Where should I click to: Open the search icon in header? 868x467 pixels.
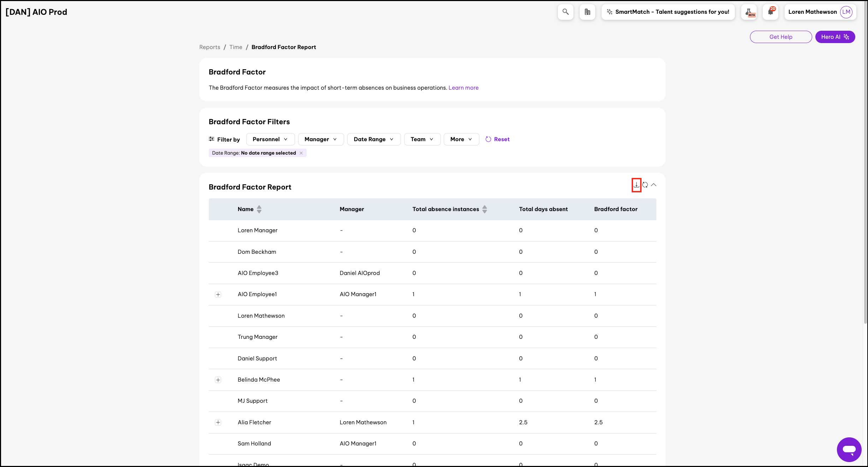coord(566,12)
